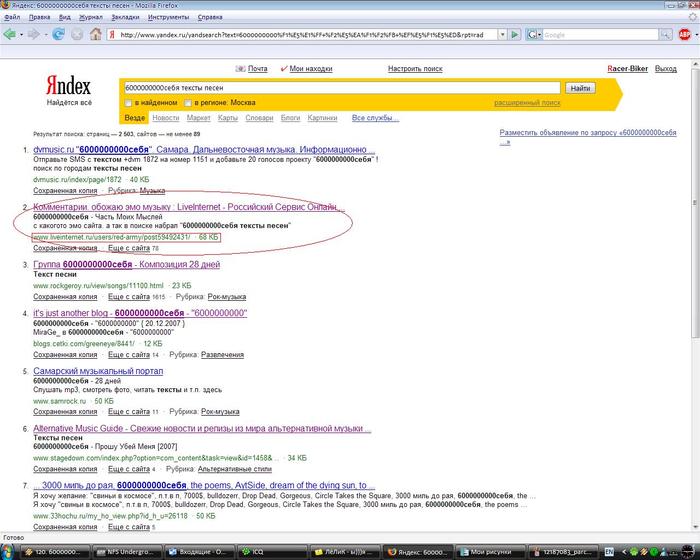Expand the address bar URL dropdown
This screenshot has width=700, height=560.
tap(502, 34)
